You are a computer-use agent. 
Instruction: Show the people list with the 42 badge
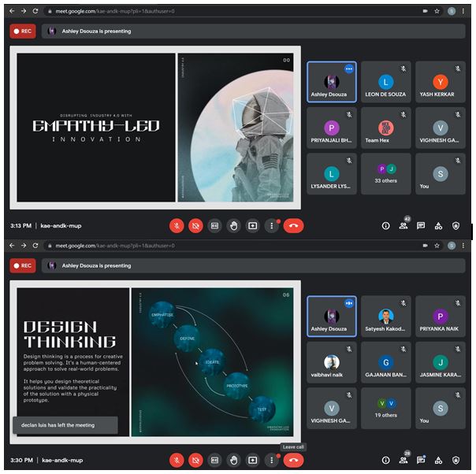(x=403, y=226)
